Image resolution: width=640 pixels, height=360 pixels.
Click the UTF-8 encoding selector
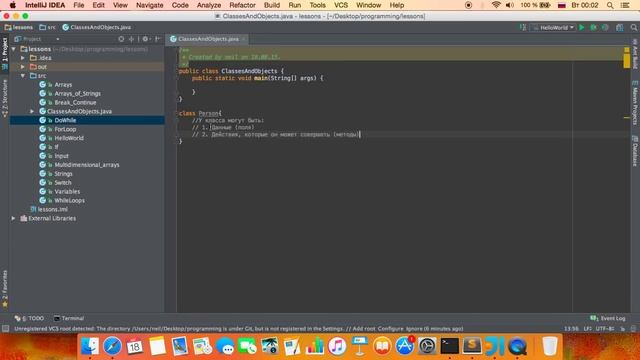pos(605,329)
